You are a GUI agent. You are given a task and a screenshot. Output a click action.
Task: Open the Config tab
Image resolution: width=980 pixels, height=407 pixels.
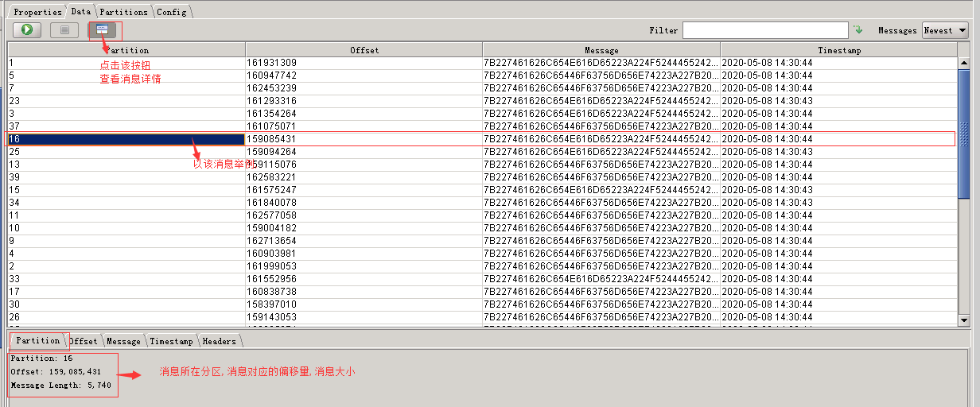171,12
